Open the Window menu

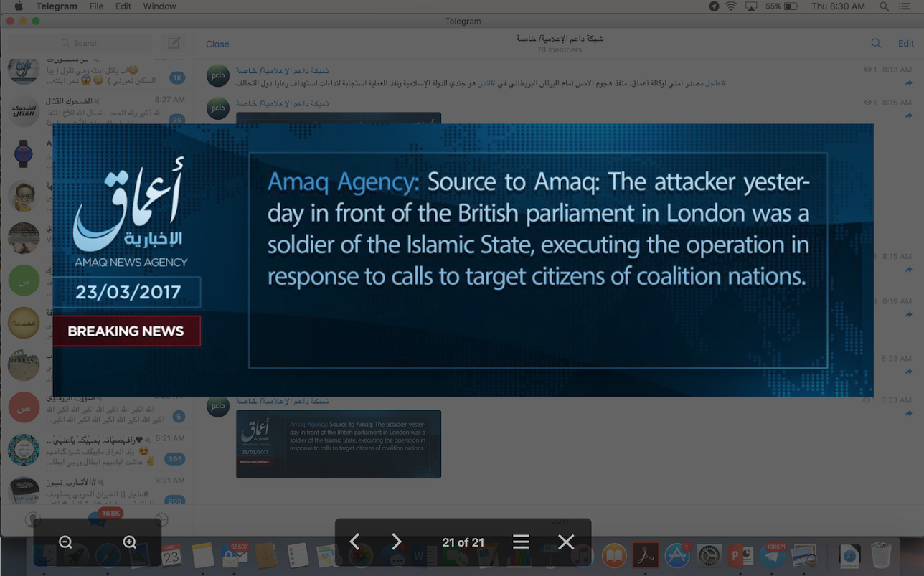pyautogui.click(x=159, y=6)
